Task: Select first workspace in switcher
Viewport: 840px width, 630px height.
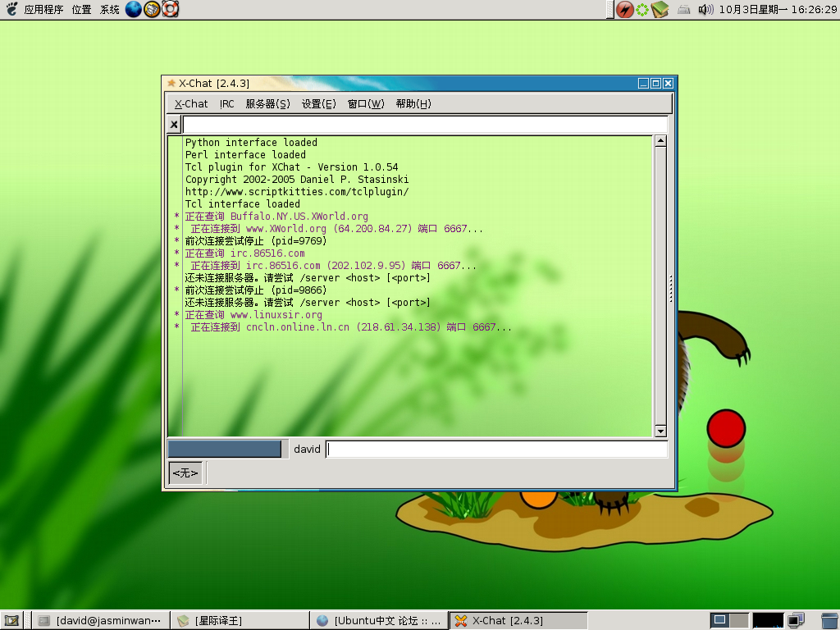Action: [x=720, y=621]
